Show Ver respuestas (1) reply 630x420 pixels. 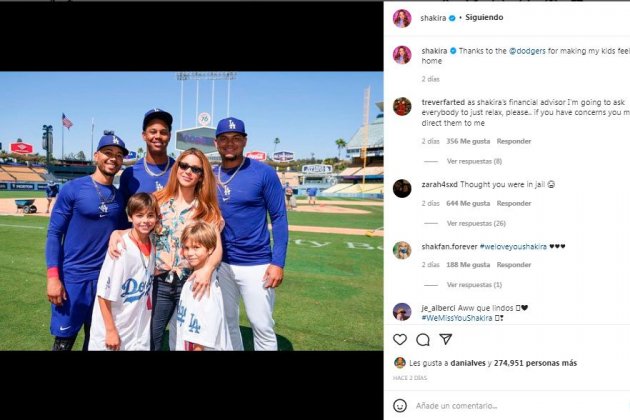(x=474, y=284)
